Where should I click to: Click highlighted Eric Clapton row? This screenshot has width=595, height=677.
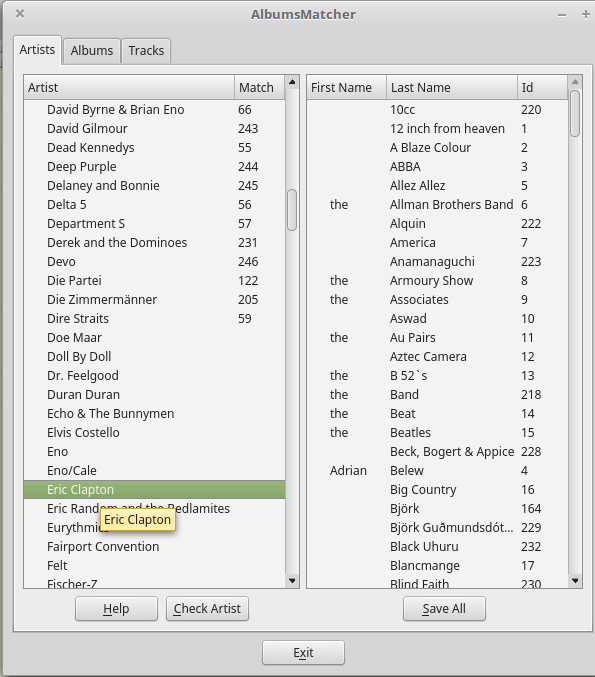coord(155,490)
